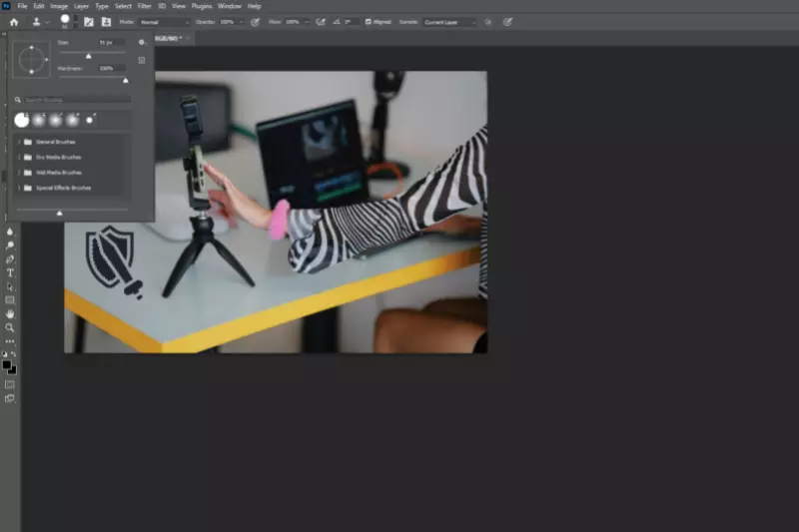This screenshot has width=799, height=532.
Task: Click the Search Brushes field
Action: (77, 100)
